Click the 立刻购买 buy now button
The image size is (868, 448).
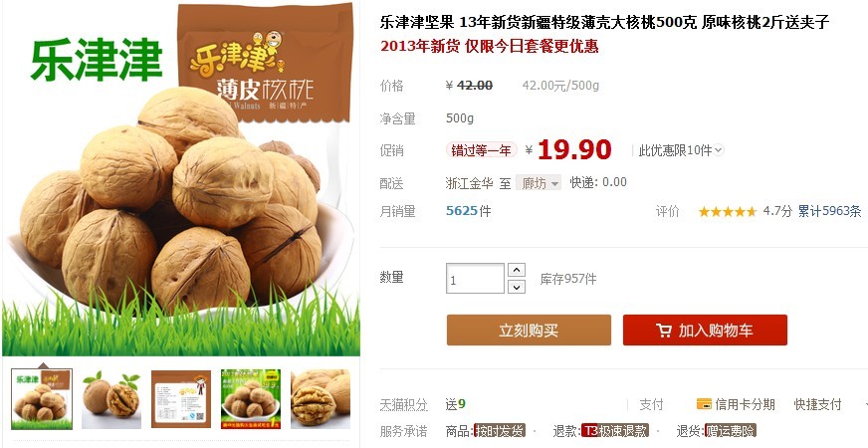(529, 331)
